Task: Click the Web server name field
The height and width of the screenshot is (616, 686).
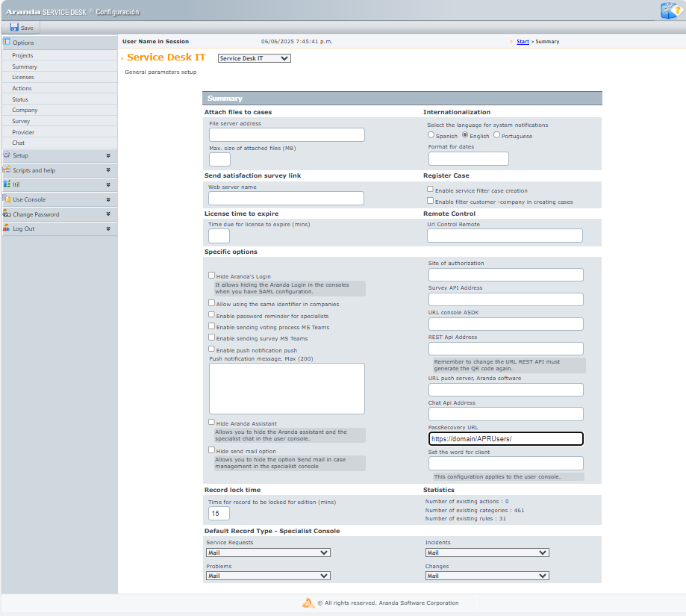Action: 286,198
